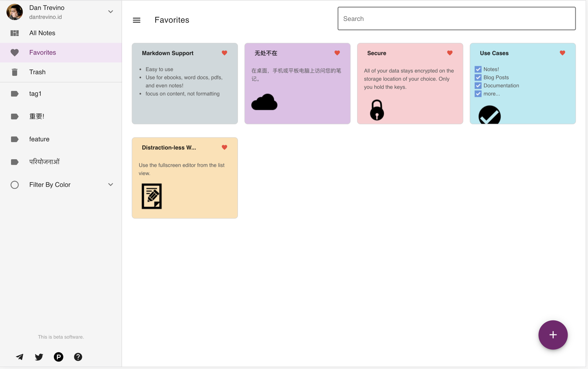
Task: Click the Product Hunt P icon
Action: click(x=58, y=357)
